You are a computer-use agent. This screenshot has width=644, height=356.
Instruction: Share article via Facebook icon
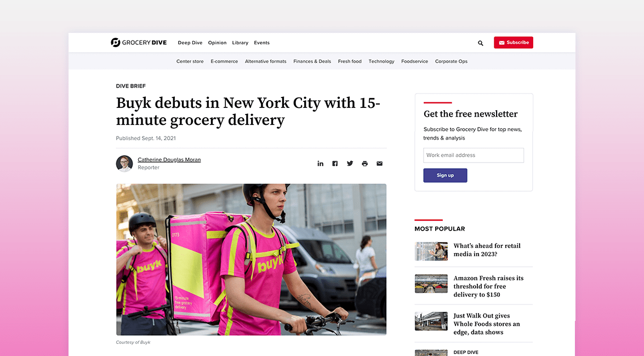tap(335, 163)
